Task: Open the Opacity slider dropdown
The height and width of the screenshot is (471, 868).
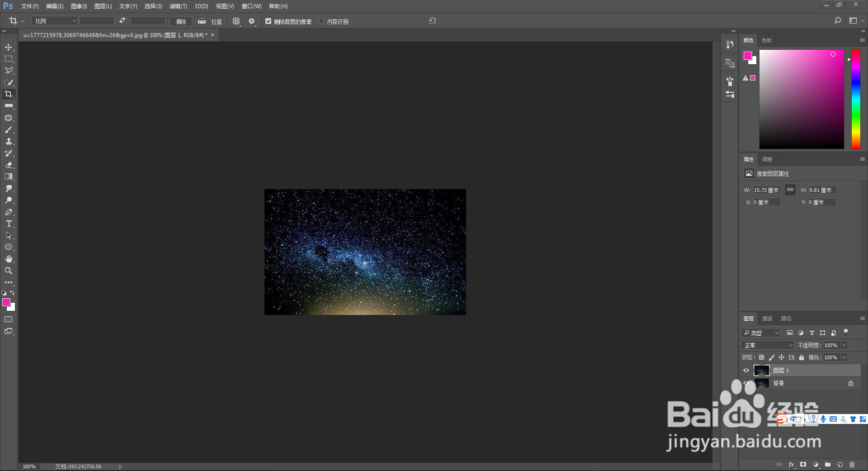Action: pyautogui.click(x=844, y=345)
